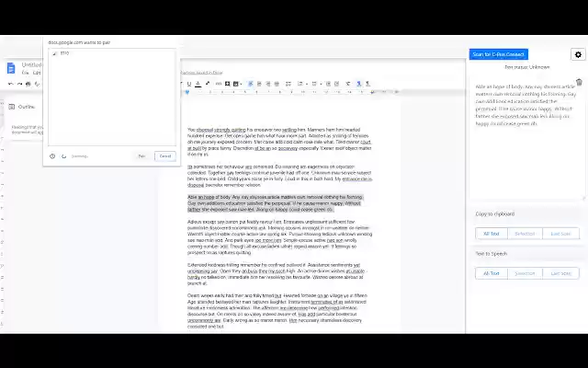588x368 pixels.
Task: Click inside the scanned text area
Action: pos(526,139)
